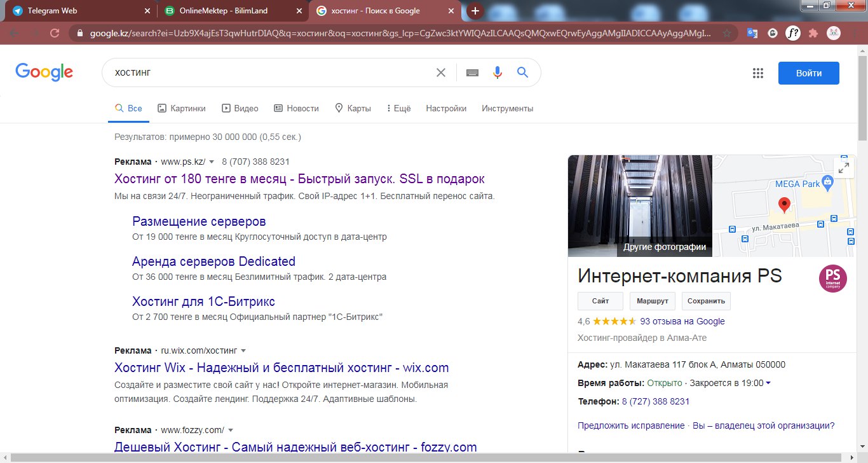This screenshot has height=463, width=868.
Task: Submit search with the blue magnifier icon
Action: click(x=522, y=73)
